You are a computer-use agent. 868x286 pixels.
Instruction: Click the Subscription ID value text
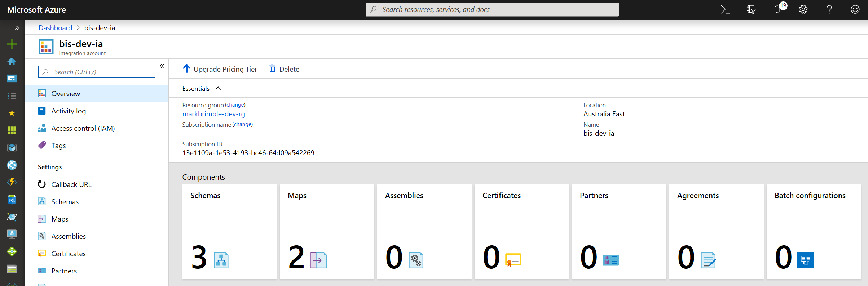[248, 153]
